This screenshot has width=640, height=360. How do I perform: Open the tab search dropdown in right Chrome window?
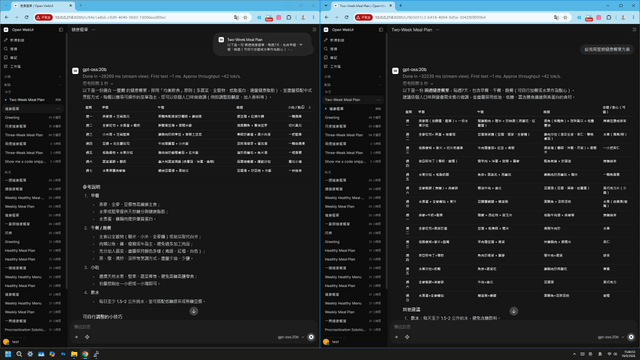pyautogui.click(x=326, y=6)
